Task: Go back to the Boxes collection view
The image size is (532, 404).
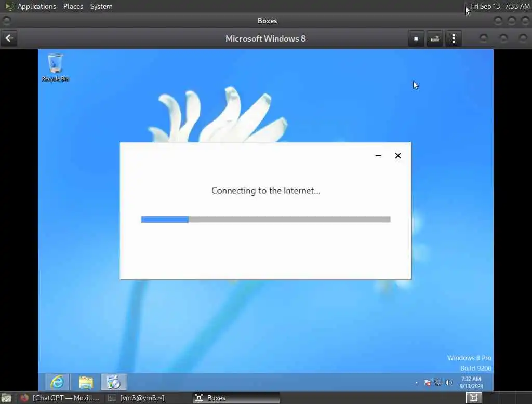Action: point(9,38)
